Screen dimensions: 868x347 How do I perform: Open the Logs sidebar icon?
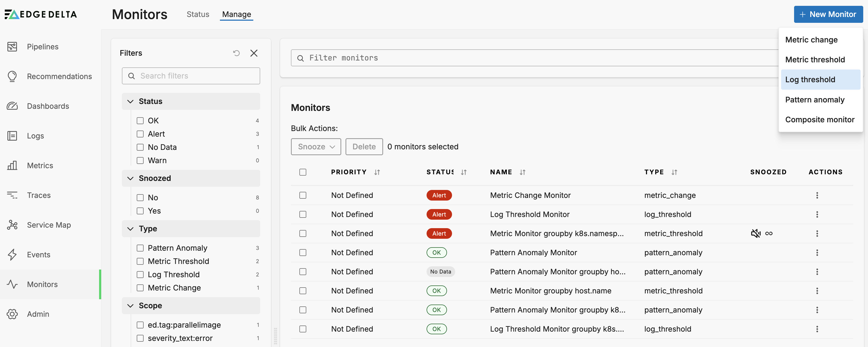click(x=12, y=136)
